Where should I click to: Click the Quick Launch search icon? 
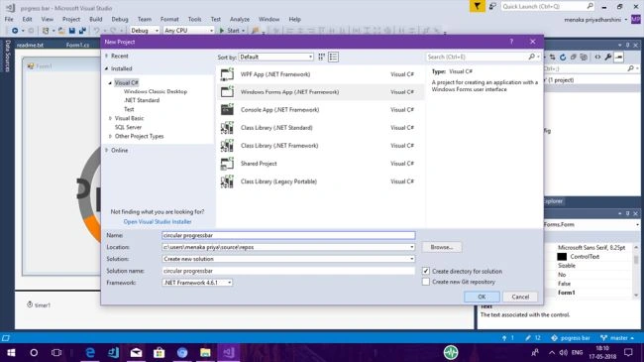point(590,6)
